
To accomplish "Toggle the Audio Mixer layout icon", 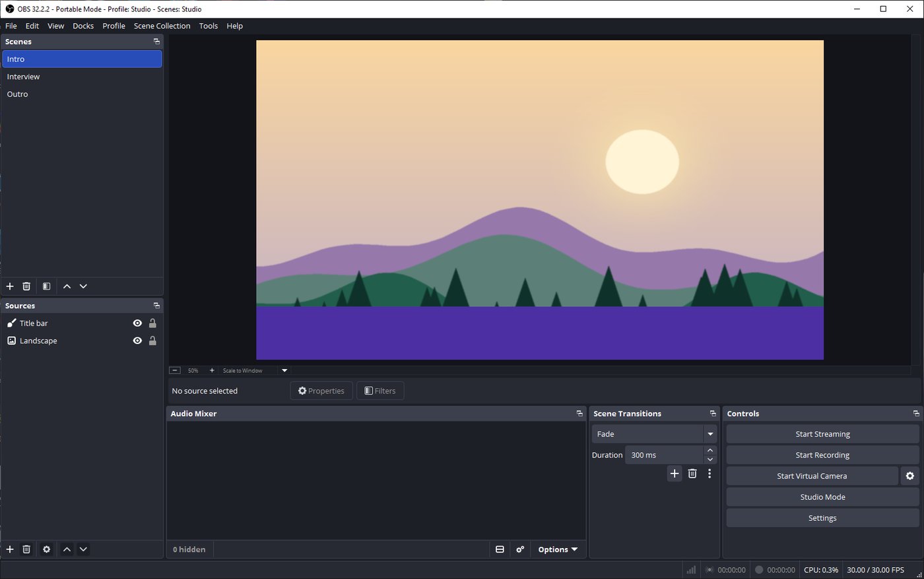I will 500,549.
